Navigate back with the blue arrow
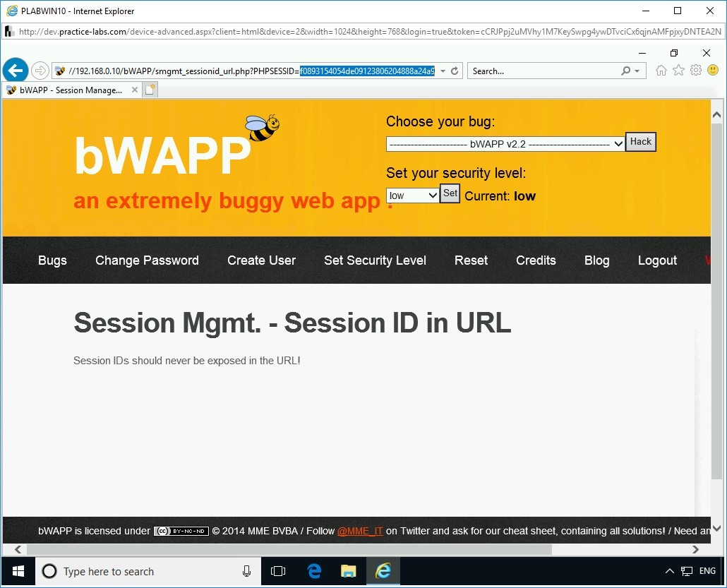Screen dimensions: 727x588 16,70
